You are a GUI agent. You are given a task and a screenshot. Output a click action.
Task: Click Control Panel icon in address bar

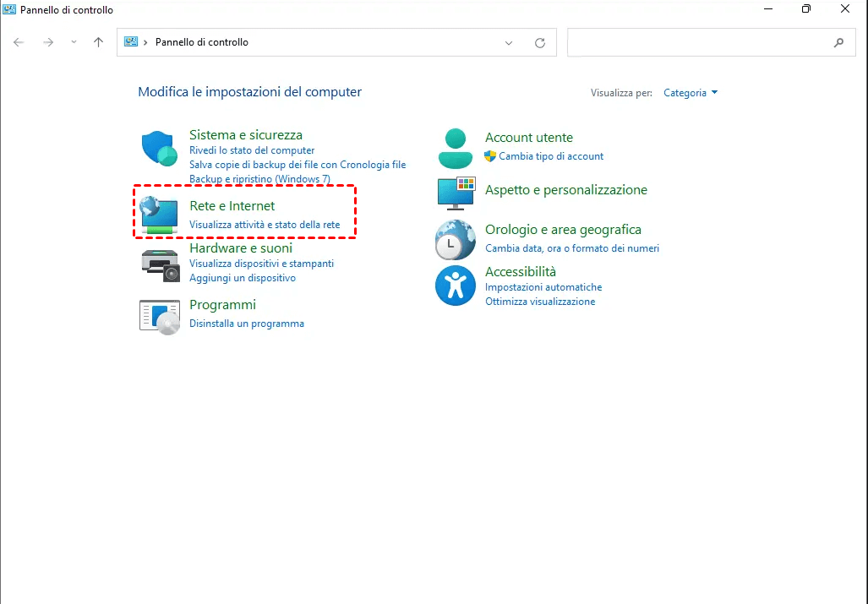coord(131,42)
